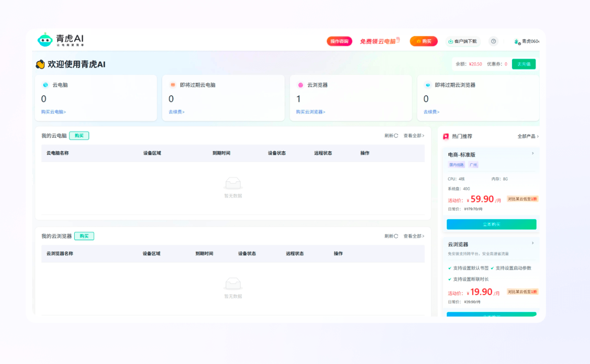Click 查看全部 in 我的云电脑 section
This screenshot has height=364, width=590.
tap(413, 136)
